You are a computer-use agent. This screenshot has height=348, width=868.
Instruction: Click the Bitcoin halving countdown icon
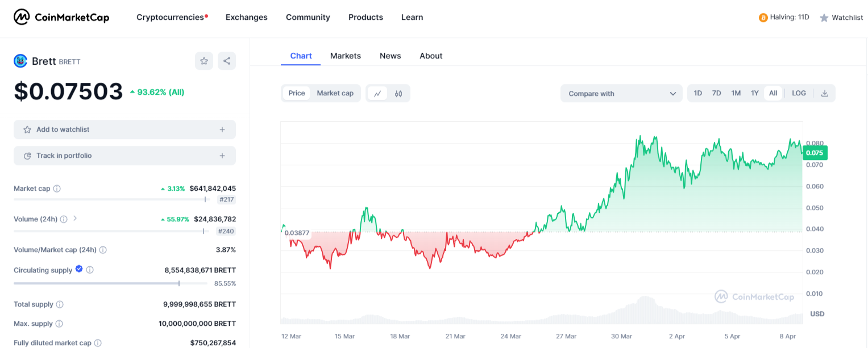(763, 17)
